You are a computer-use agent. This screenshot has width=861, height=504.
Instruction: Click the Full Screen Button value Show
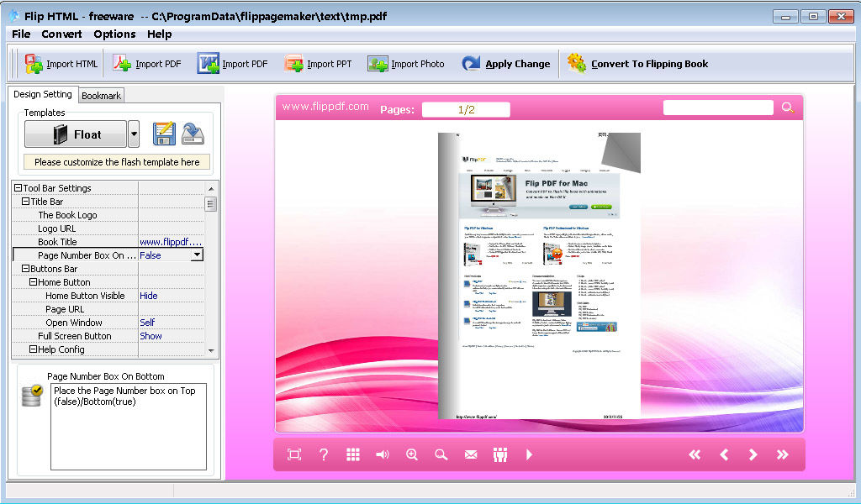click(x=171, y=336)
